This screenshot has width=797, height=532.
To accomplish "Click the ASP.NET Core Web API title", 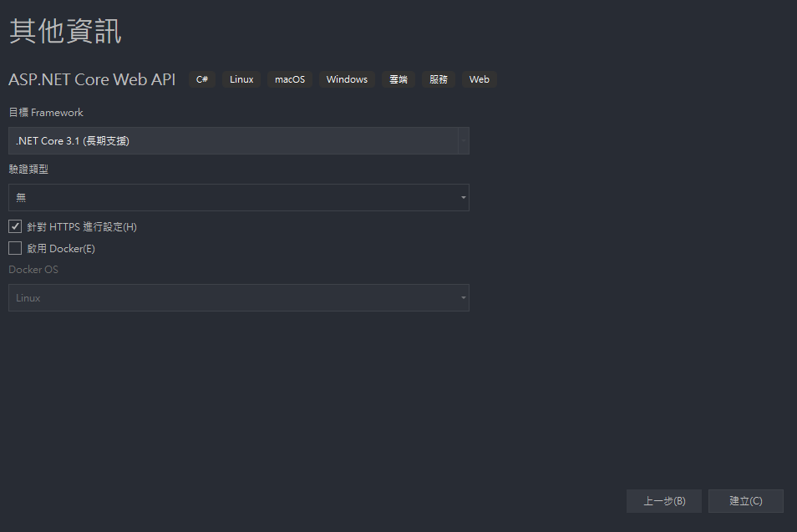I will 92,79.
